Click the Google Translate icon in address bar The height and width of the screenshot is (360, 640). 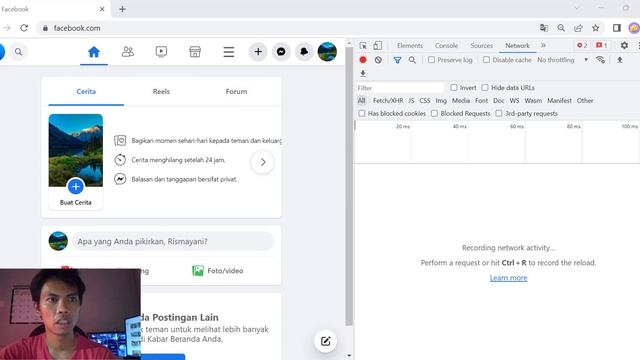[544, 28]
